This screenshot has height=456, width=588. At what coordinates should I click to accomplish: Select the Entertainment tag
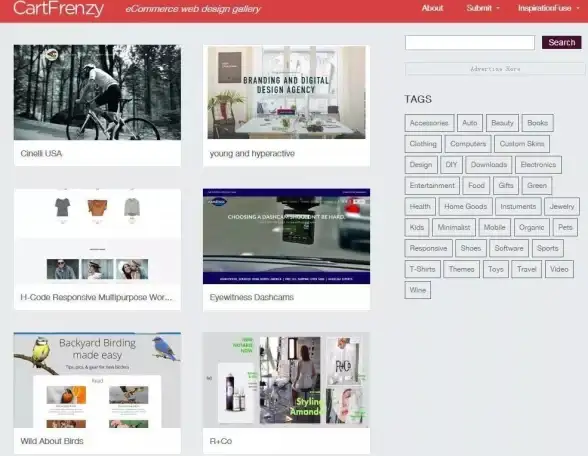click(x=432, y=186)
